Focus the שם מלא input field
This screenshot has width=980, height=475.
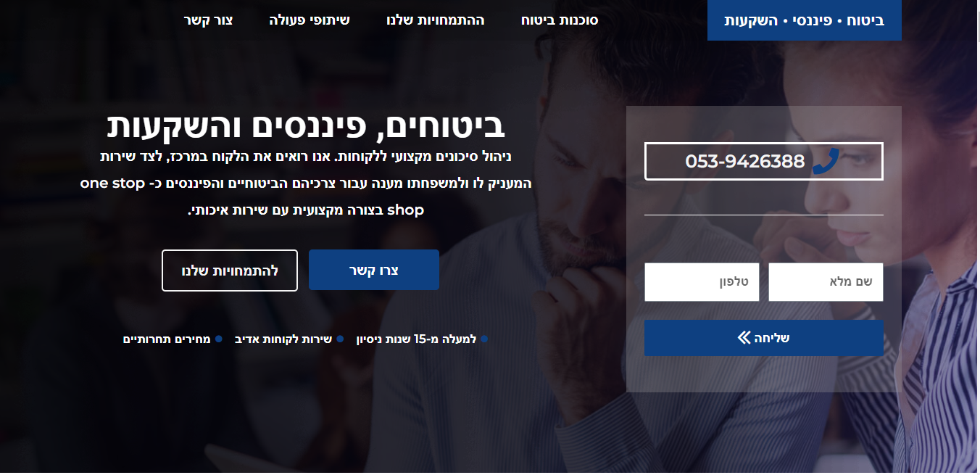(x=826, y=282)
